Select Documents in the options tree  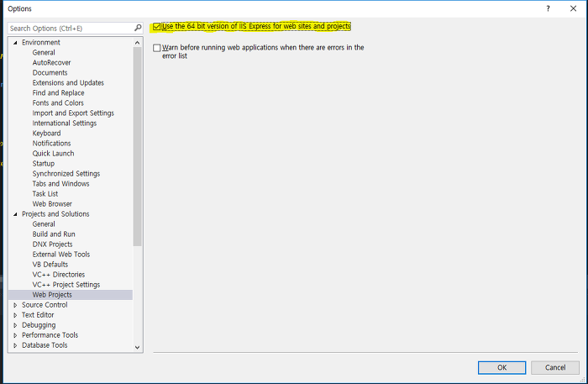pyautogui.click(x=50, y=73)
